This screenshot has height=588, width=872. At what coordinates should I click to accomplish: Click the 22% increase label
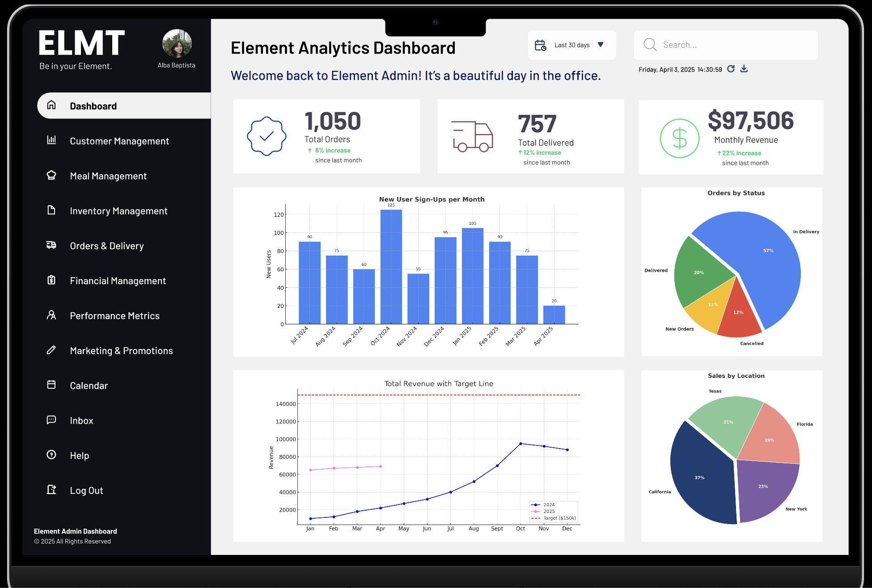pos(741,153)
